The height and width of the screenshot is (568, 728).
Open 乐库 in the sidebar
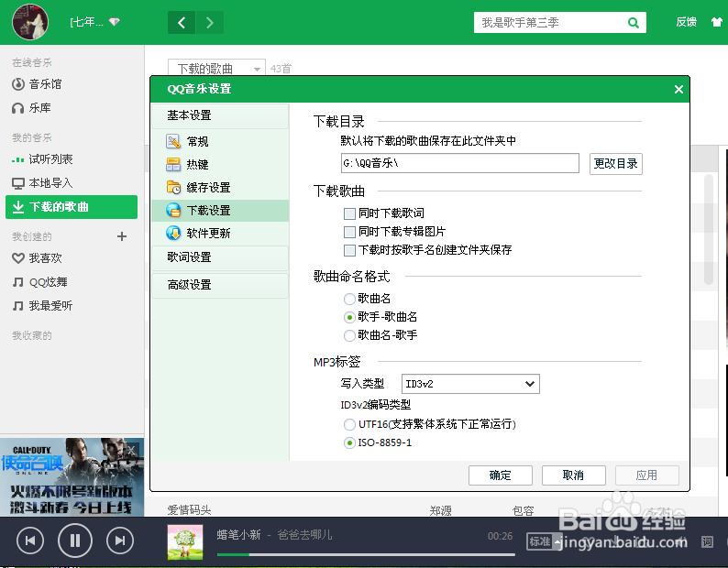31,108
